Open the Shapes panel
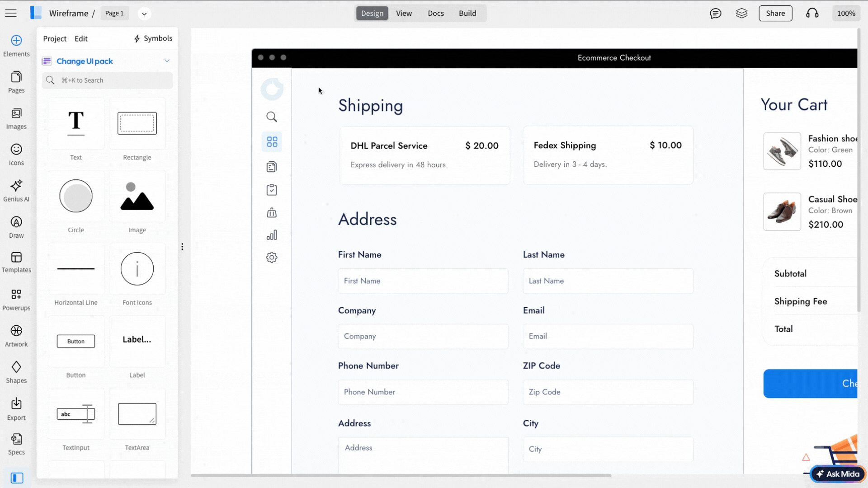Screen dimensions: 868x488 [x=16, y=371]
